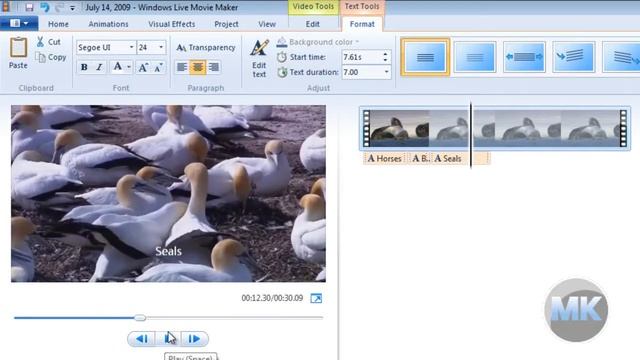
Task: Open the font color dropdown arrow
Action: point(129,67)
